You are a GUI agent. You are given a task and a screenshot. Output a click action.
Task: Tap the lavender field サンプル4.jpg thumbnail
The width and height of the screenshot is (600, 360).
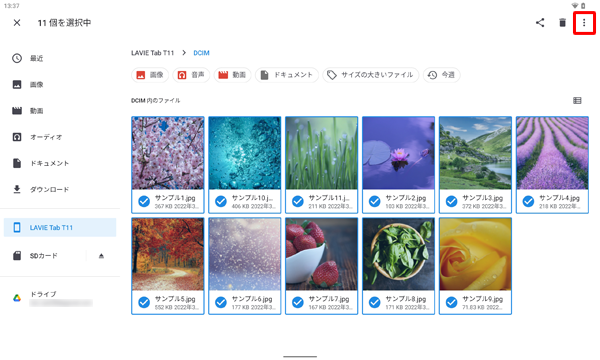point(552,153)
